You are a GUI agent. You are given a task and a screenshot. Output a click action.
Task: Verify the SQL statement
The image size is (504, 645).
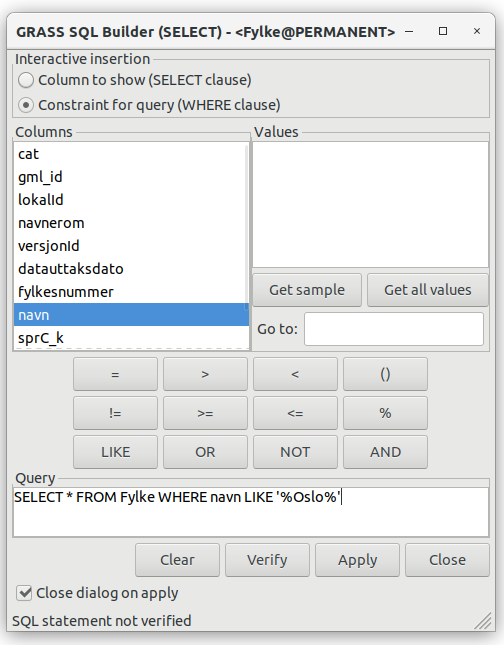tap(267, 560)
